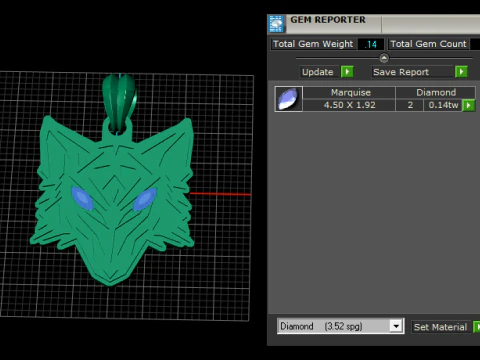Click the Diamond column header
480x360 pixels.
point(435,92)
